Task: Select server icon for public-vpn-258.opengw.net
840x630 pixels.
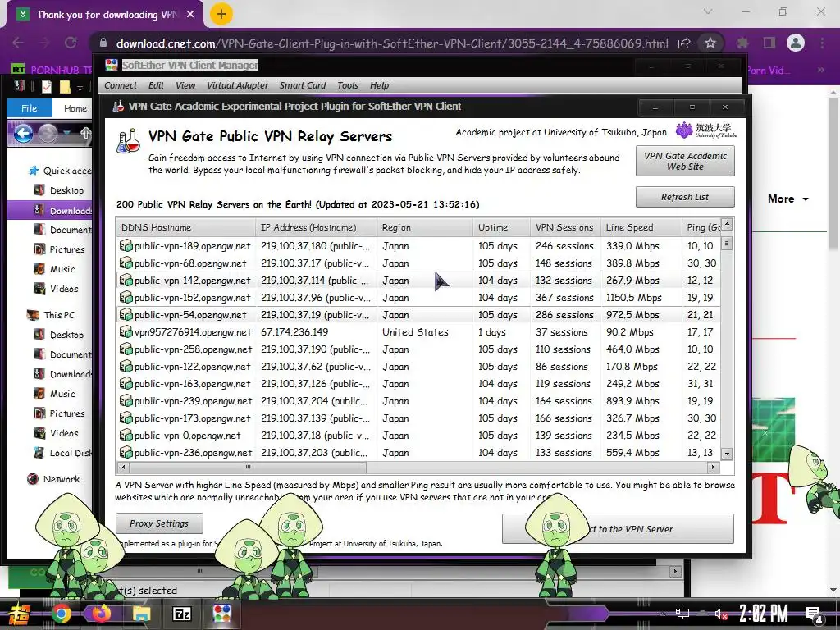Action: pos(126,349)
